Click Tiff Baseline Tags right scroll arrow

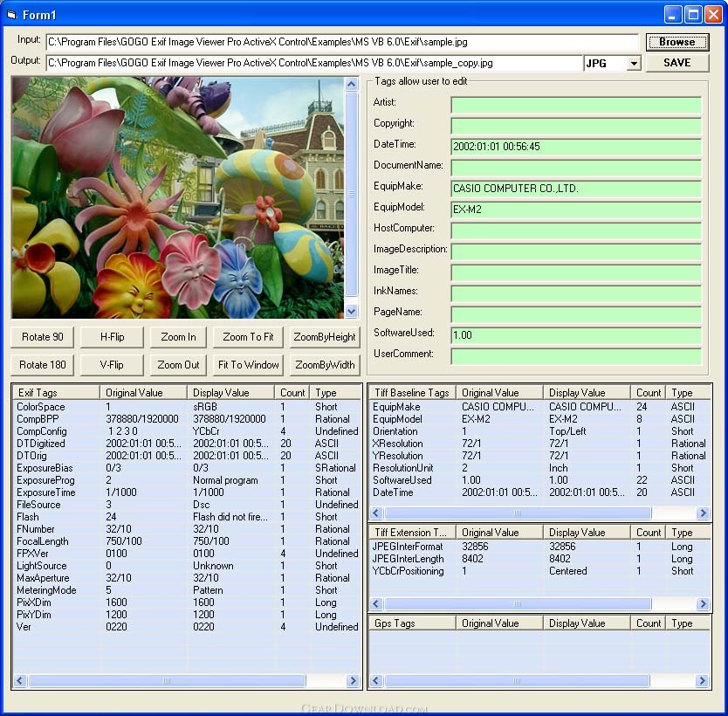pyautogui.click(x=703, y=513)
